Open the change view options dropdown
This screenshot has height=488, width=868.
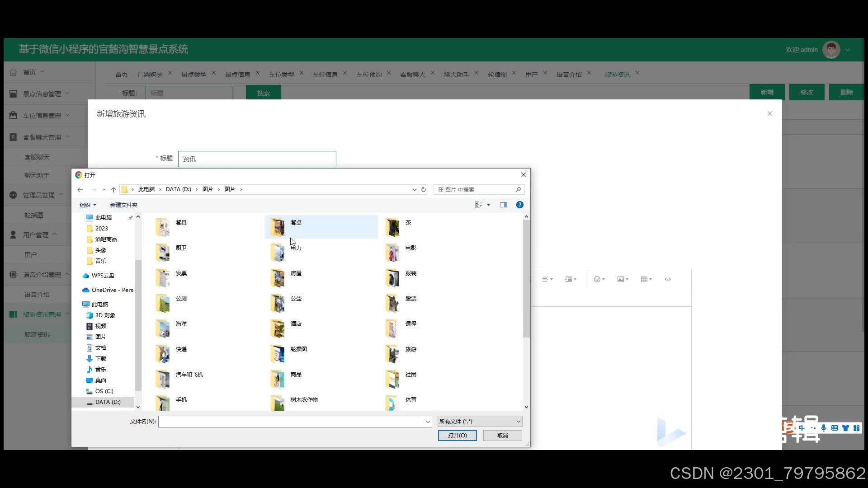click(488, 205)
